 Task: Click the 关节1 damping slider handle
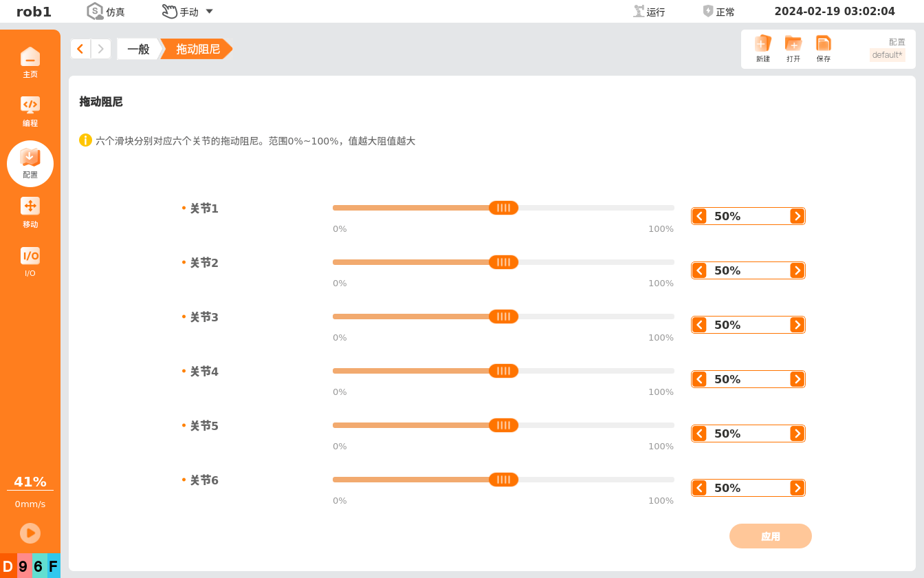(504, 208)
